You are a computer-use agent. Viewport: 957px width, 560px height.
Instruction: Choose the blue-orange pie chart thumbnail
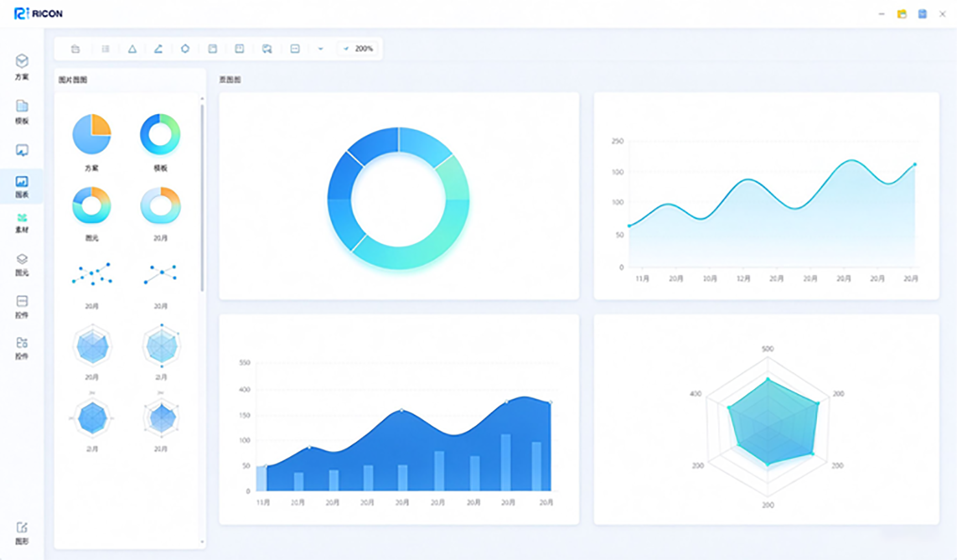(x=91, y=134)
